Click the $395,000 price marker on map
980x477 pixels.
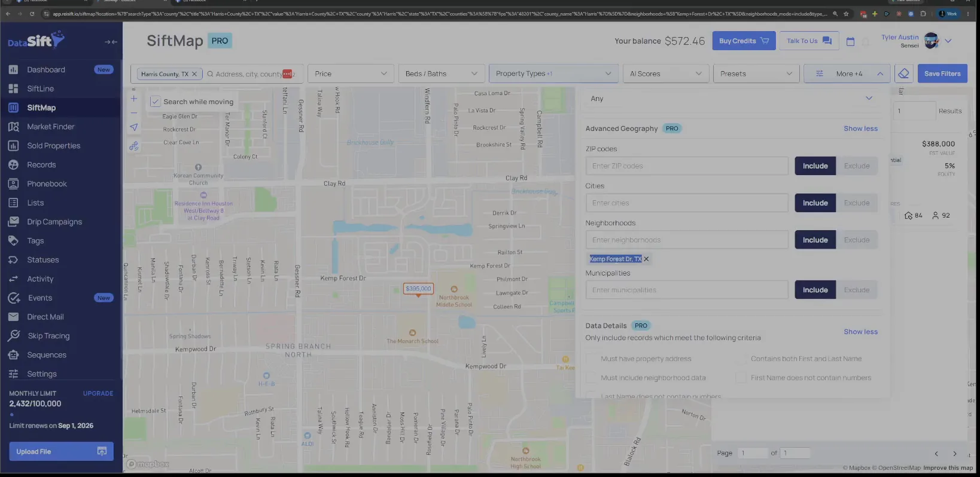click(418, 289)
